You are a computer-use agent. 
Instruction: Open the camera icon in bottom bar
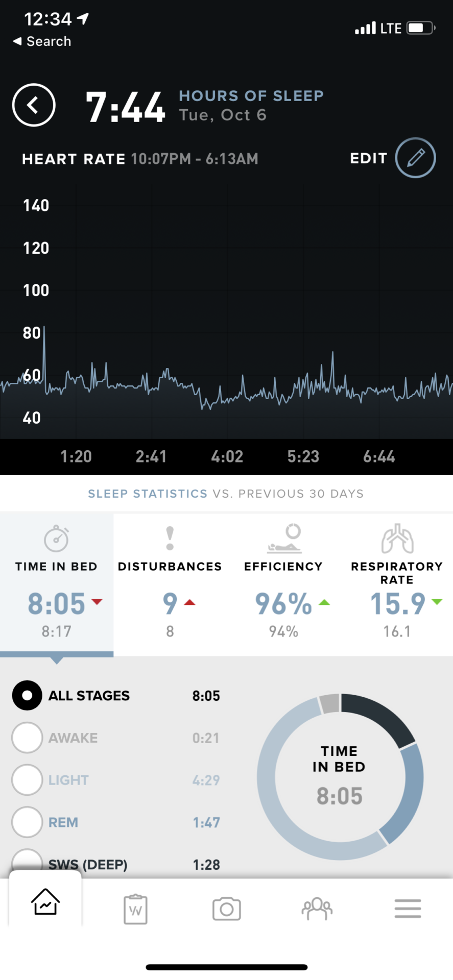coord(226,909)
